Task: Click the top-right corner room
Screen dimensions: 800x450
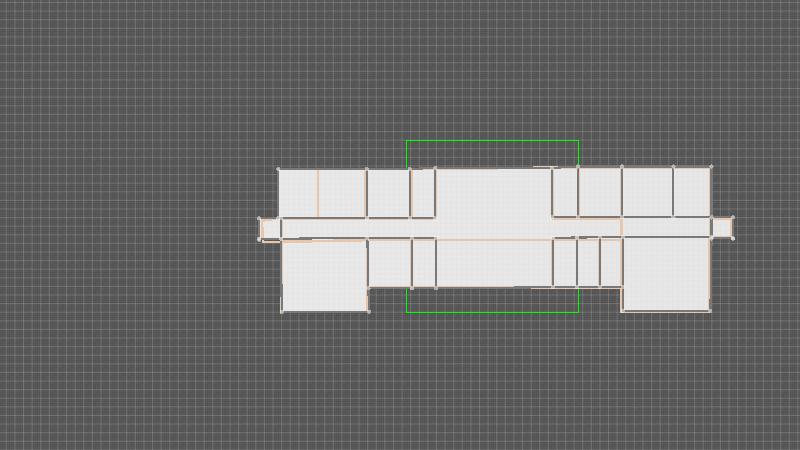Action: coord(692,192)
